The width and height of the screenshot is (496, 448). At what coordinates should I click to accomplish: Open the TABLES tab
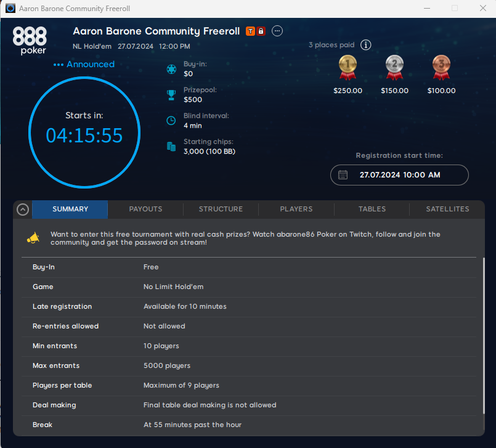pyautogui.click(x=372, y=209)
